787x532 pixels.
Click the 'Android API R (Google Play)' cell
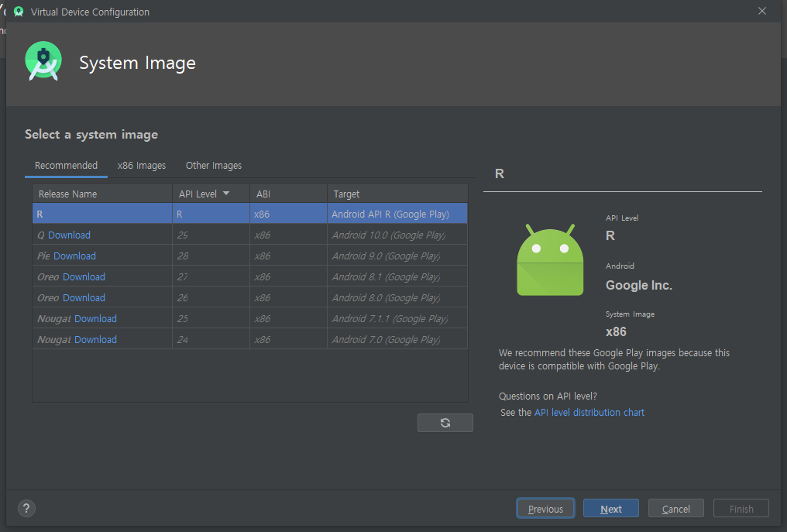397,214
